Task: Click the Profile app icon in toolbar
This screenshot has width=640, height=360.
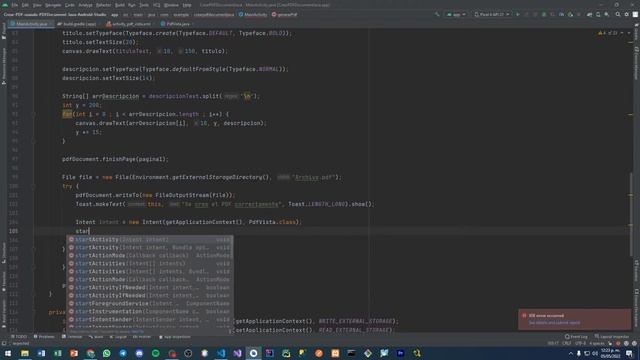Action: pyautogui.click(x=562, y=14)
